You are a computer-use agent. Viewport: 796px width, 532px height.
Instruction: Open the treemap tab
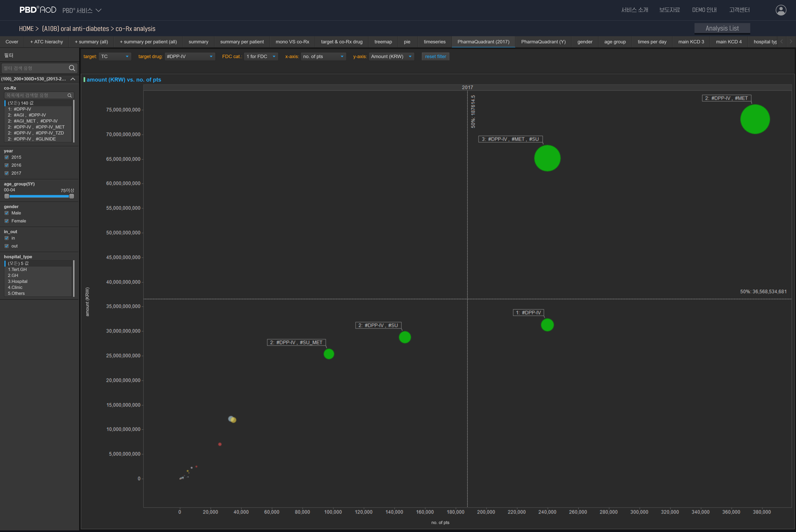pyautogui.click(x=383, y=42)
